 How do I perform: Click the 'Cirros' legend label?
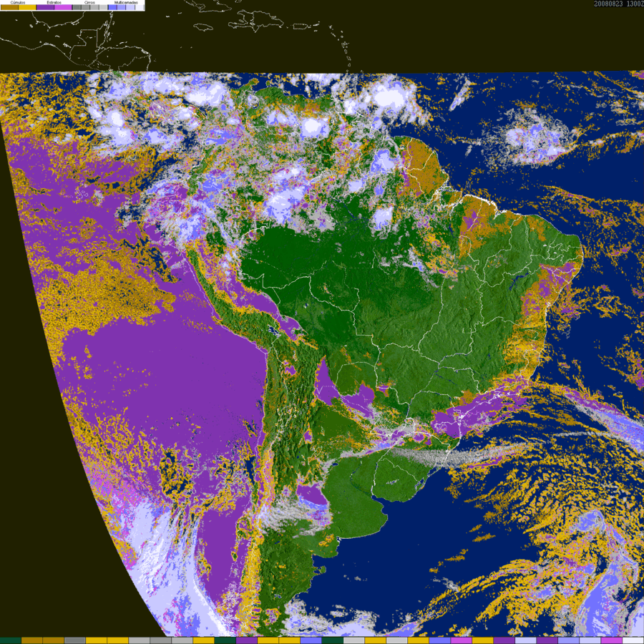click(x=89, y=2)
